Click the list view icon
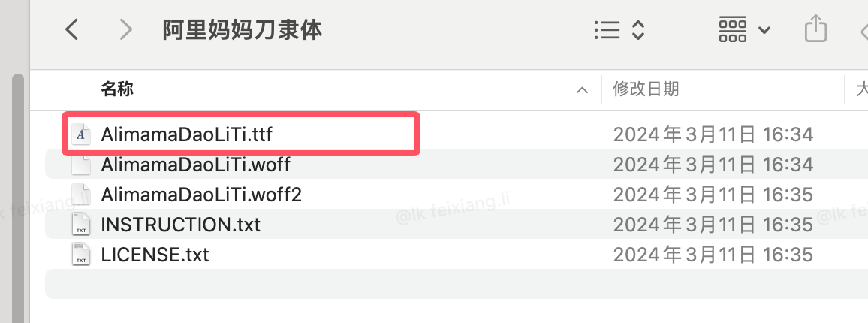This screenshot has height=323, width=868. pyautogui.click(x=607, y=29)
